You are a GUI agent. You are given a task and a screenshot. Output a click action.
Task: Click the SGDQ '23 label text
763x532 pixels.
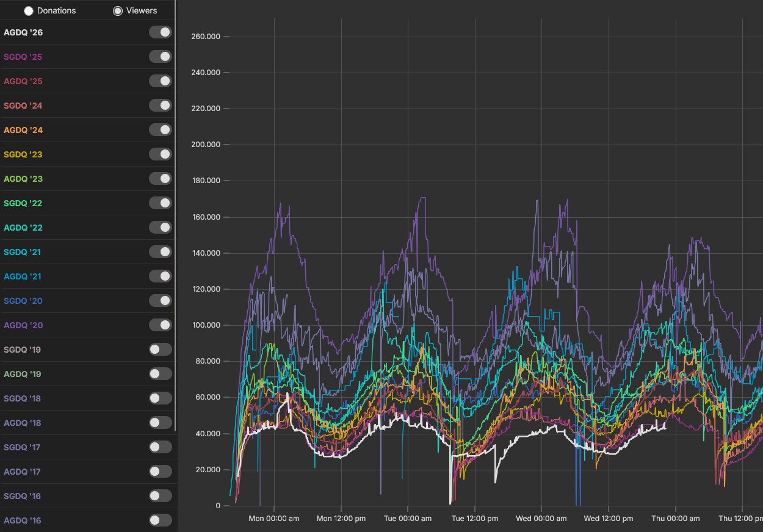click(x=23, y=154)
